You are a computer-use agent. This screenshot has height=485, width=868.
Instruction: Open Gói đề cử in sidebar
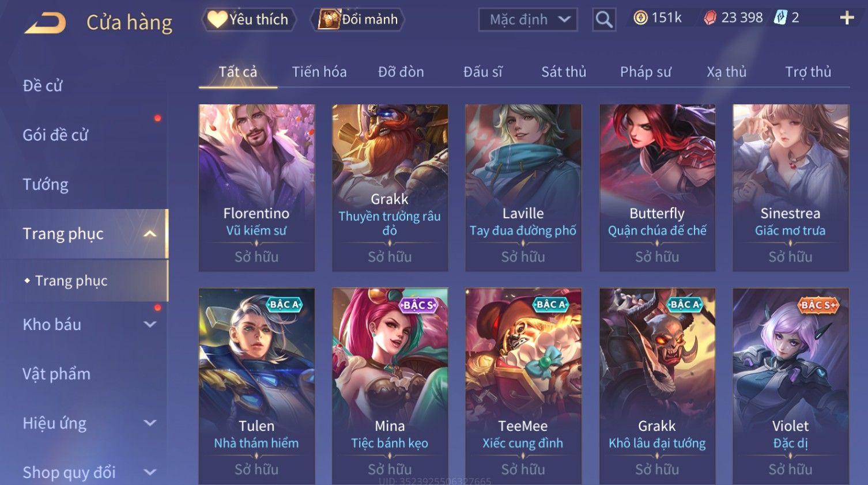tap(55, 135)
